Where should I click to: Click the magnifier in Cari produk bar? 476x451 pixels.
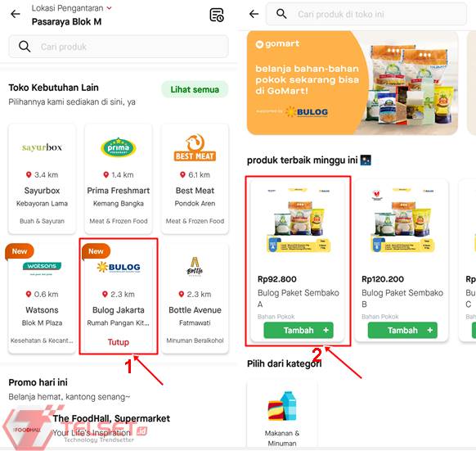point(25,47)
